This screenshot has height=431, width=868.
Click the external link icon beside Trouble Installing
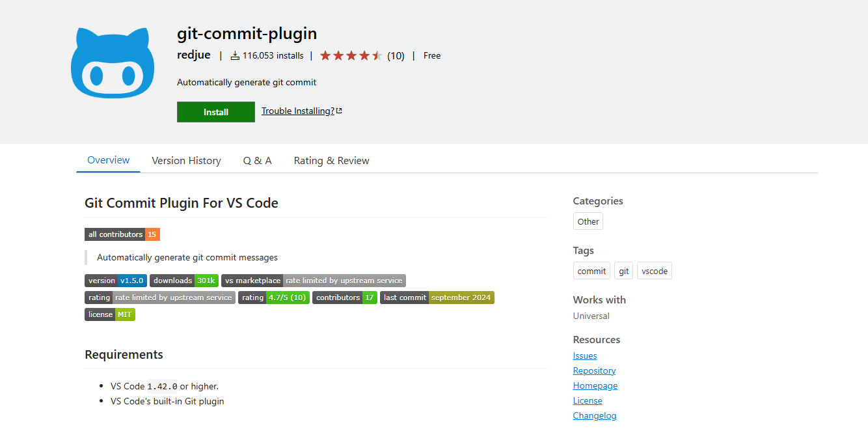[x=339, y=111]
